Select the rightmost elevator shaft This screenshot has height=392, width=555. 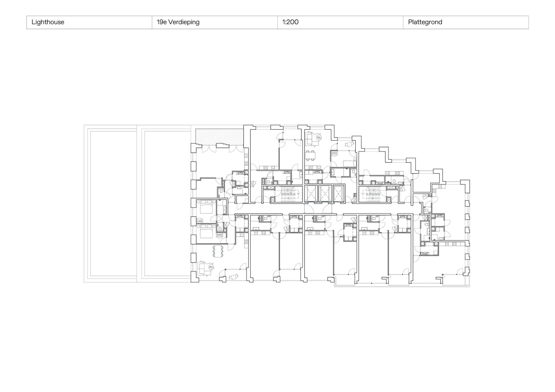tap(338, 193)
